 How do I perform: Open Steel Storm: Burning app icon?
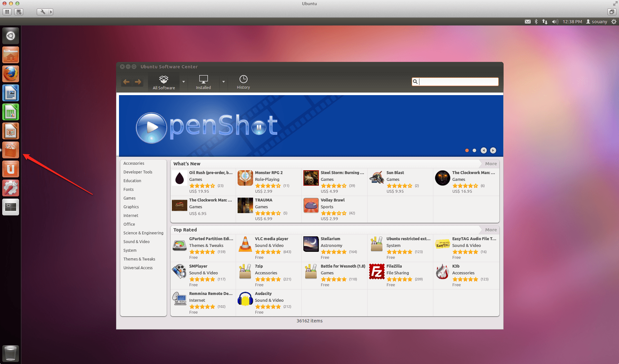point(311,178)
